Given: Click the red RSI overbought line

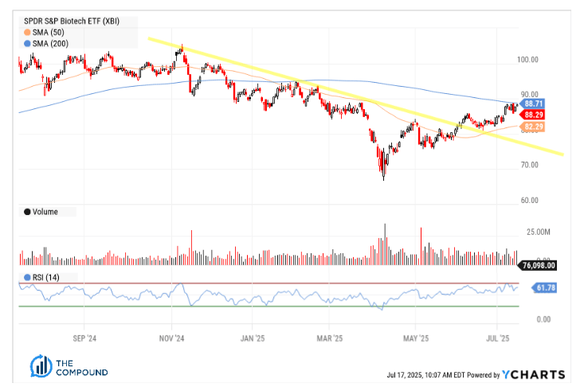Looking at the screenshot, I should click(x=269, y=283).
